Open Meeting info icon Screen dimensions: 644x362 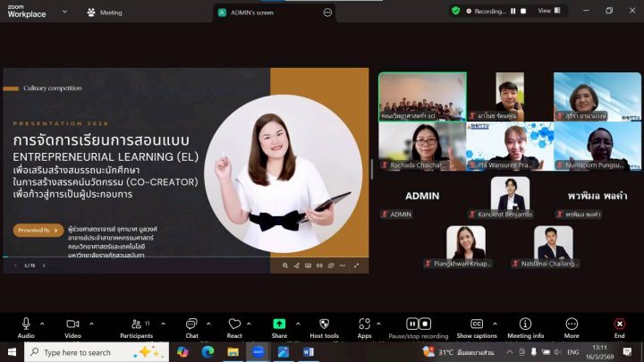click(x=525, y=324)
